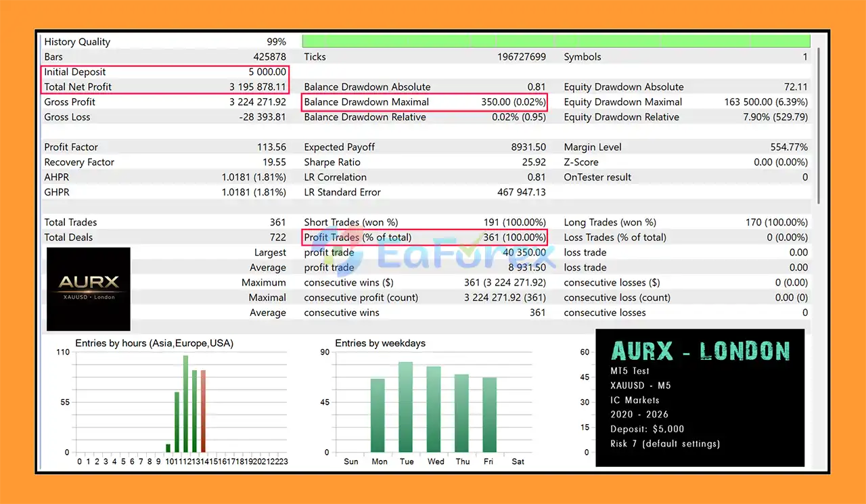The height and width of the screenshot is (504, 866).
Task: Click the black AURX - London info panel
Action: click(700, 397)
